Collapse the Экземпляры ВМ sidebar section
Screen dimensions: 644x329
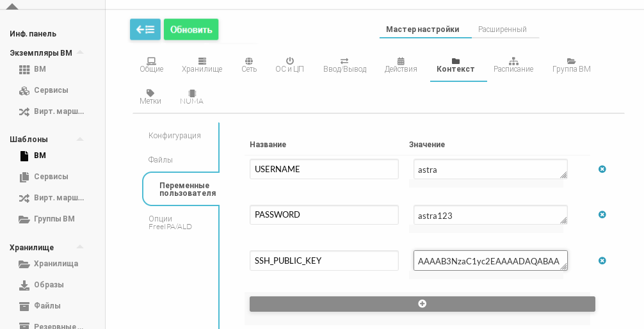pyautogui.click(x=80, y=52)
